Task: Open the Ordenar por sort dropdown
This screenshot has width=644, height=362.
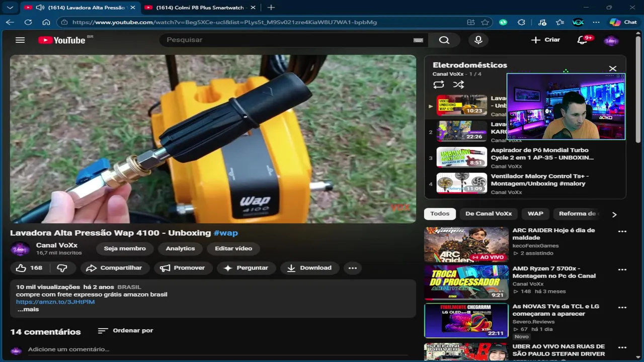Action: point(126,331)
